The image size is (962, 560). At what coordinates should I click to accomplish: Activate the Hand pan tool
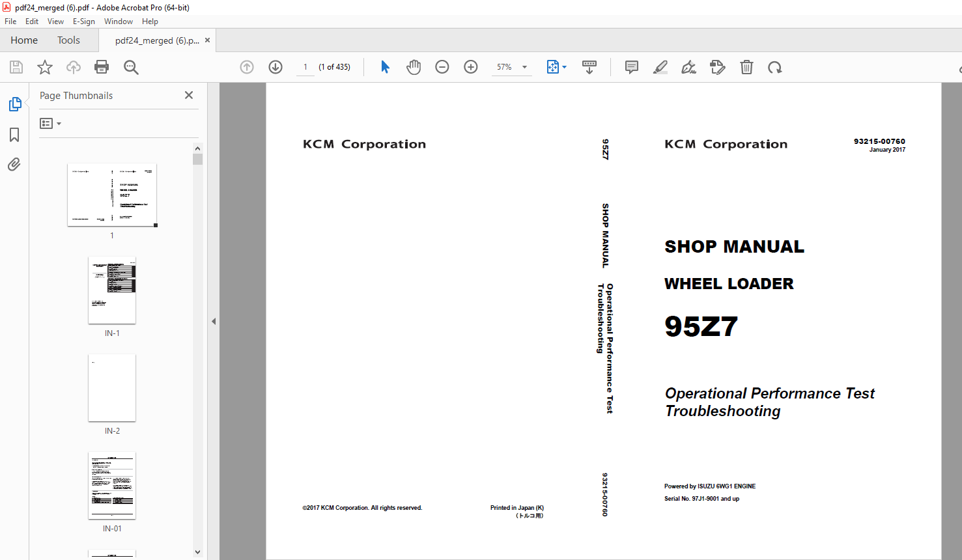(414, 67)
